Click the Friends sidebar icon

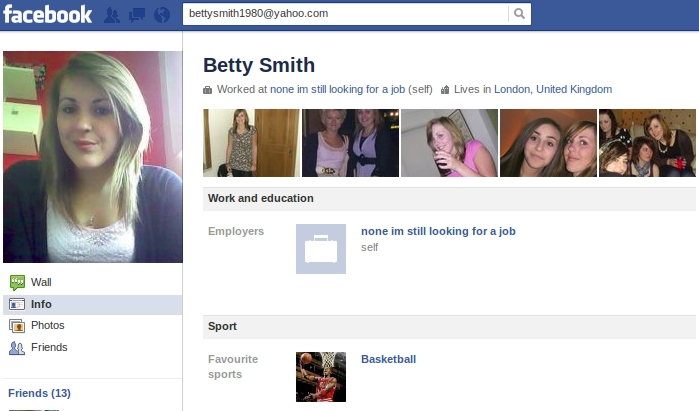tap(17, 347)
